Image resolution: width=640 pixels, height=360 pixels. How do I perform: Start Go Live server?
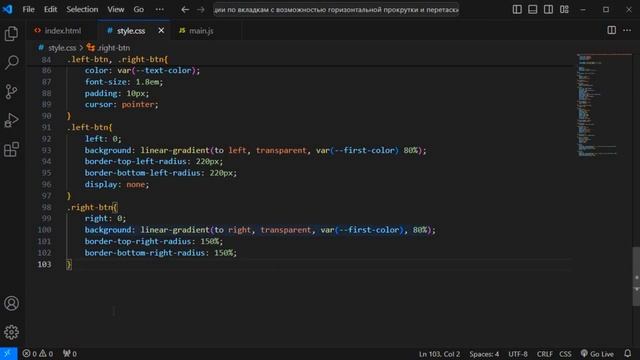[597, 354]
